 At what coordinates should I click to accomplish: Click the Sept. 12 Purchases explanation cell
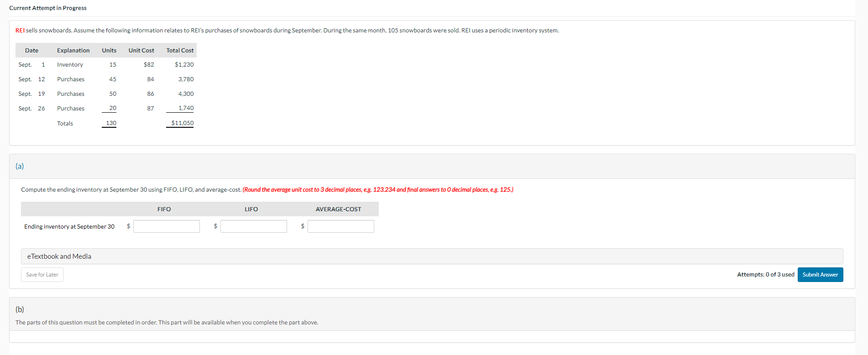point(71,79)
